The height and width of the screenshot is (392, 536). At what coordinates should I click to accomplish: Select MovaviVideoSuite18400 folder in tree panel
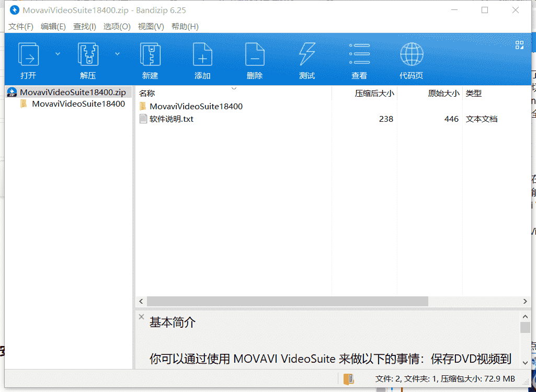[x=78, y=104]
